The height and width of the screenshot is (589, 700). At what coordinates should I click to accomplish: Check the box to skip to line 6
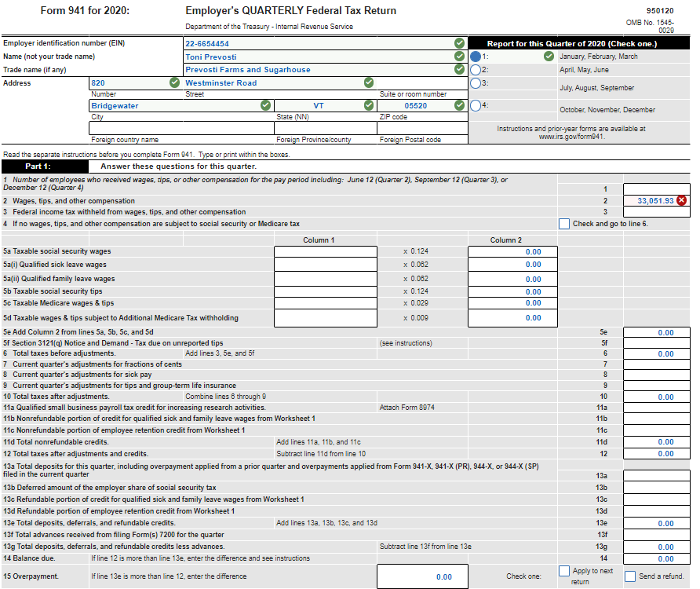[563, 224]
